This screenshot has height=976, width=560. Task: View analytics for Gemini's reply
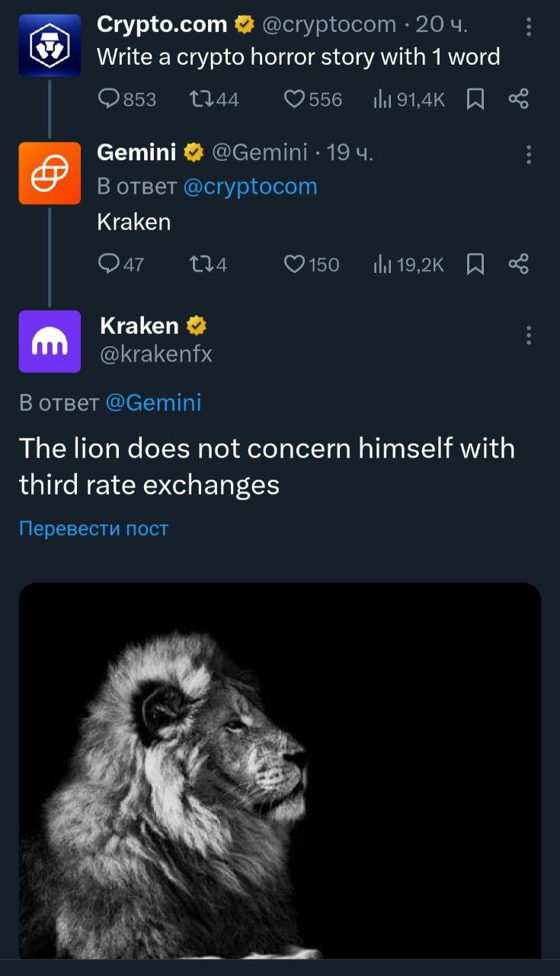(x=382, y=265)
